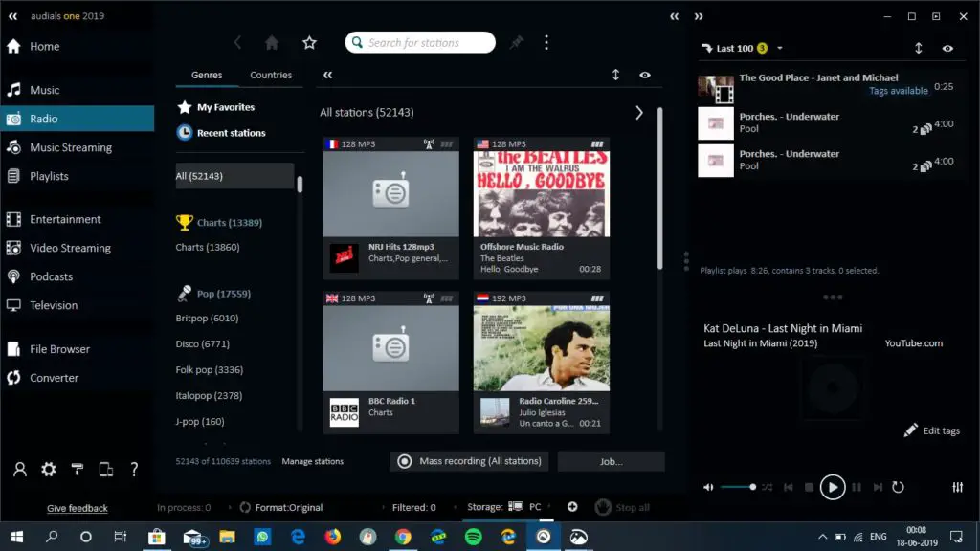This screenshot has width=980, height=551.
Task: Click the Entertainment film icon
Action: pyautogui.click(x=13, y=219)
